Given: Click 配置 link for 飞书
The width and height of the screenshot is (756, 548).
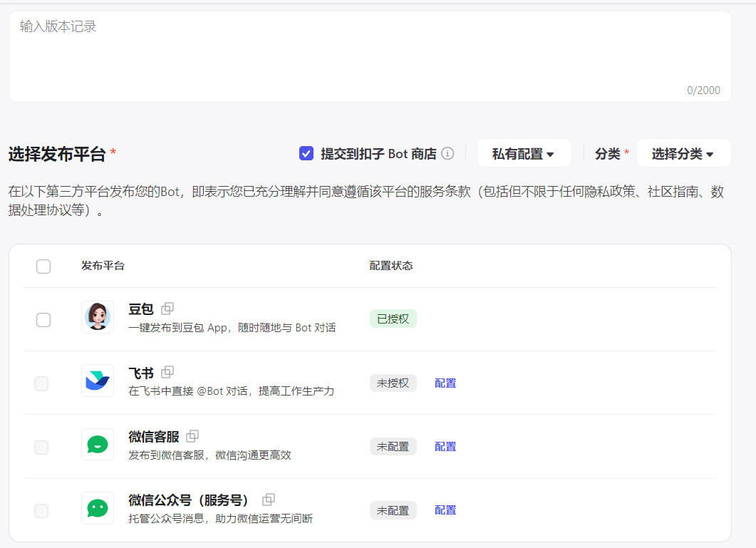Looking at the screenshot, I should 445,383.
